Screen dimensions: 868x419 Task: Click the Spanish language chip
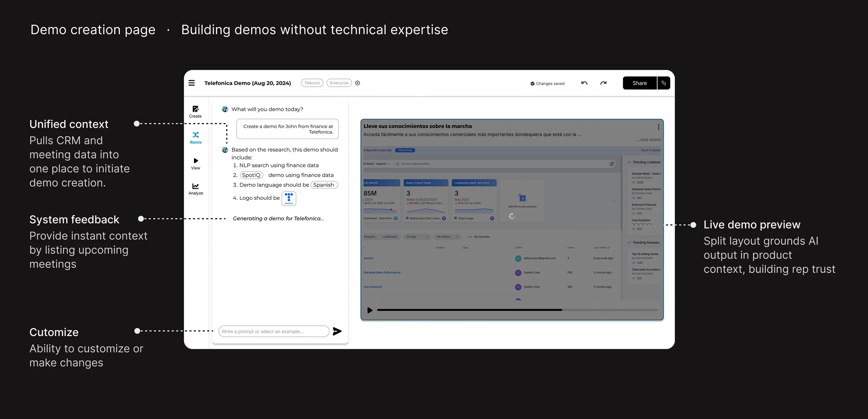click(324, 185)
